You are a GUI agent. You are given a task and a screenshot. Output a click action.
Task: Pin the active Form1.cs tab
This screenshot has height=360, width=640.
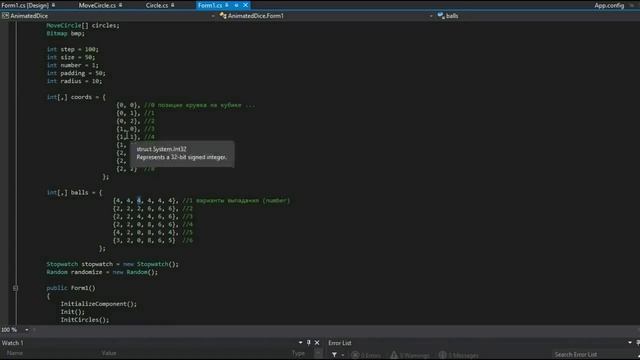coord(227,5)
